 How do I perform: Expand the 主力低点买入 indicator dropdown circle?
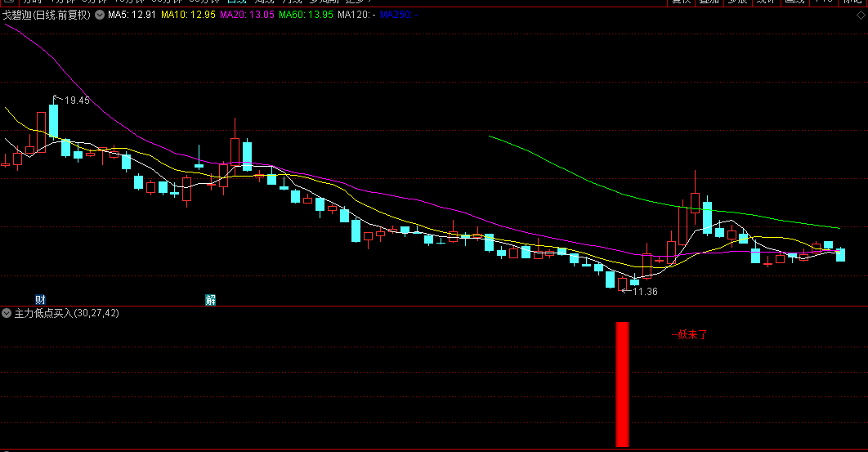[x=7, y=313]
